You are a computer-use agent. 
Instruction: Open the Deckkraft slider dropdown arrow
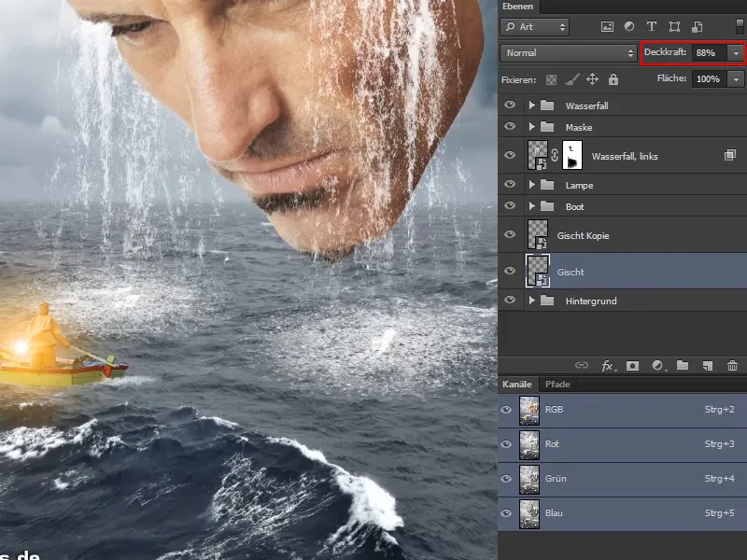pyautogui.click(x=736, y=53)
